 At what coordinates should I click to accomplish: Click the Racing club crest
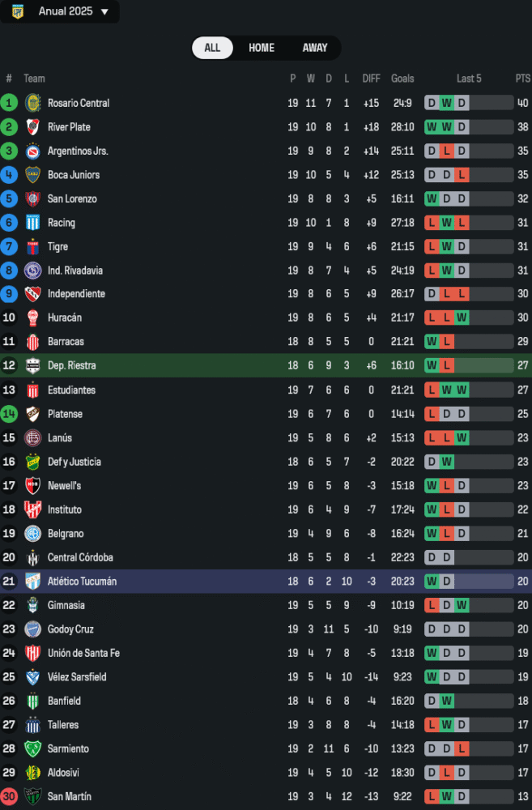click(x=33, y=223)
